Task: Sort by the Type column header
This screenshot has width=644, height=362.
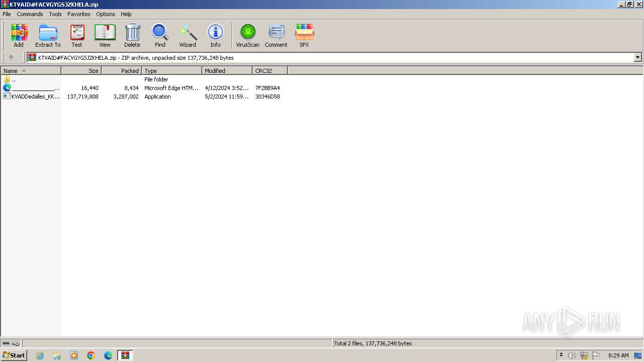Action: [172, 71]
